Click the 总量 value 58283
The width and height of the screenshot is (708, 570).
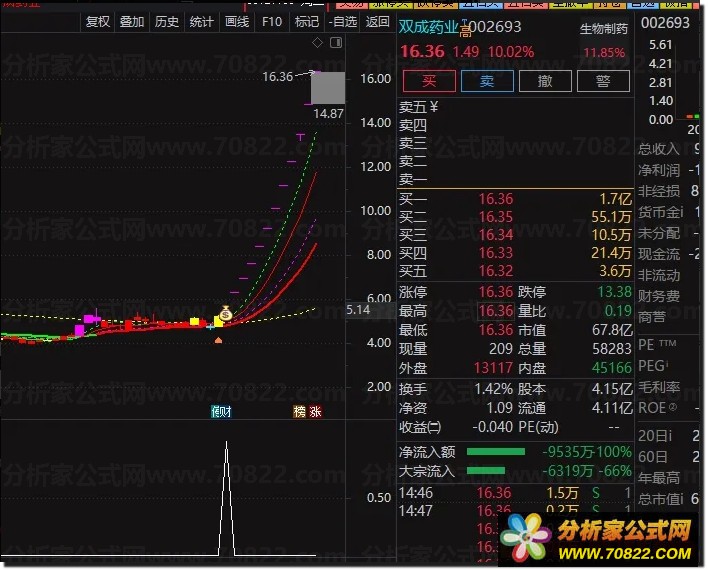(x=612, y=349)
